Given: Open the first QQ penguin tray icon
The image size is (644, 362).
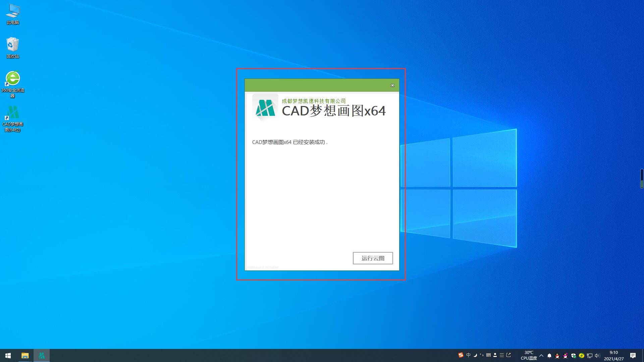Looking at the screenshot, I should pos(557,356).
